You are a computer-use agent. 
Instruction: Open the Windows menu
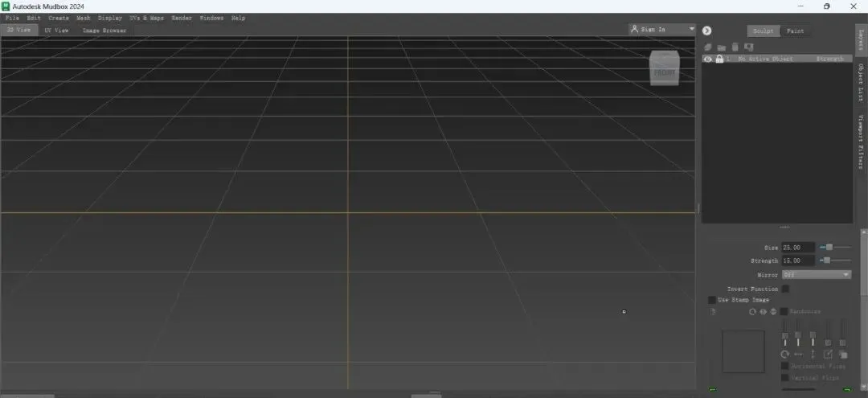click(211, 18)
